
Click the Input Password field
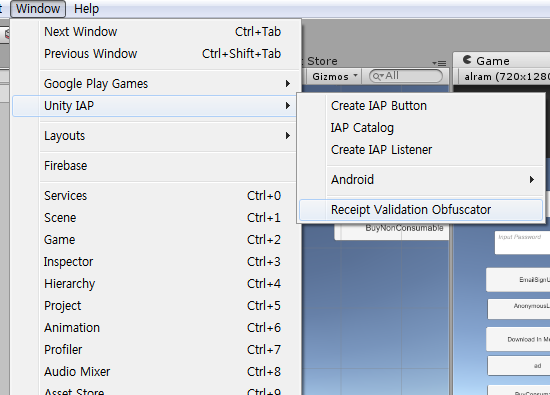(522, 242)
